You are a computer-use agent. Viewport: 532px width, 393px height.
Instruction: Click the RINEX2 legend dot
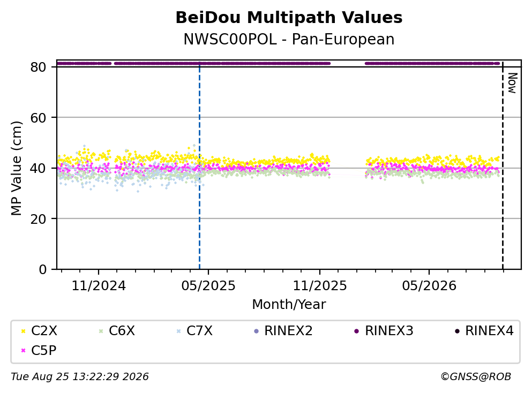(256, 331)
